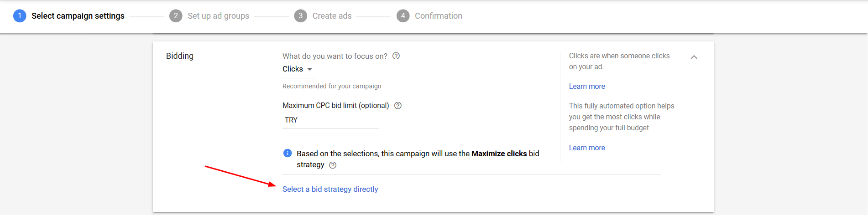Viewport: 868px width, 215px height.
Task: Open Learn more link under automated option text
Action: coord(587,148)
